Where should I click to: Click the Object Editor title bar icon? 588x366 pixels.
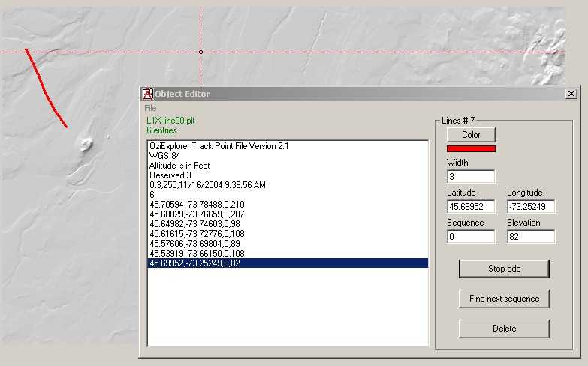(148, 94)
